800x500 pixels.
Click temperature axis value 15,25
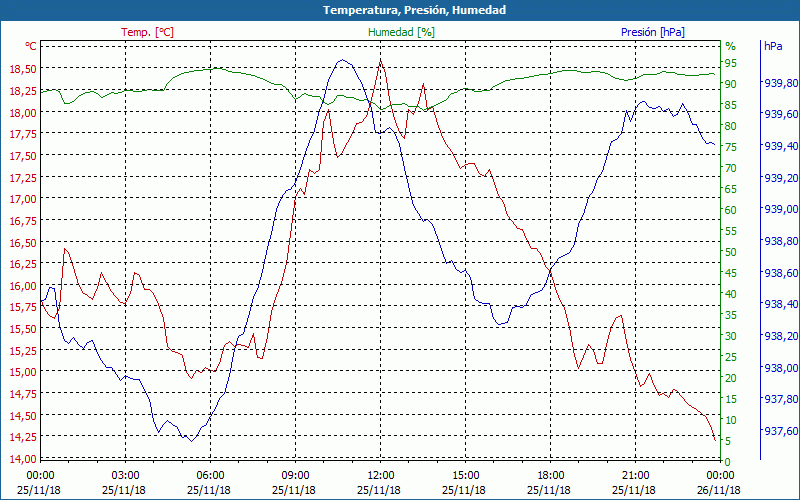(x=22, y=351)
